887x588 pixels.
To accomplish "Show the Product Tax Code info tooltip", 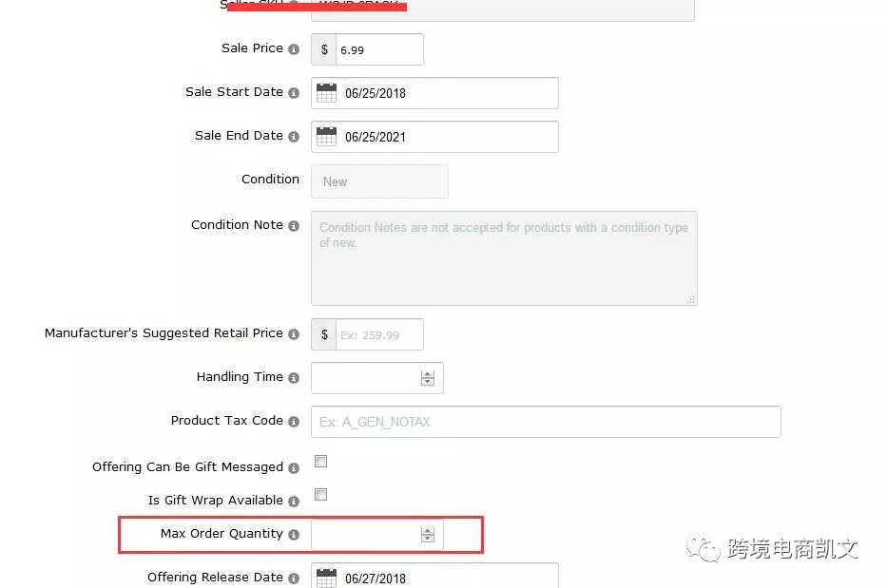I will [x=294, y=422].
